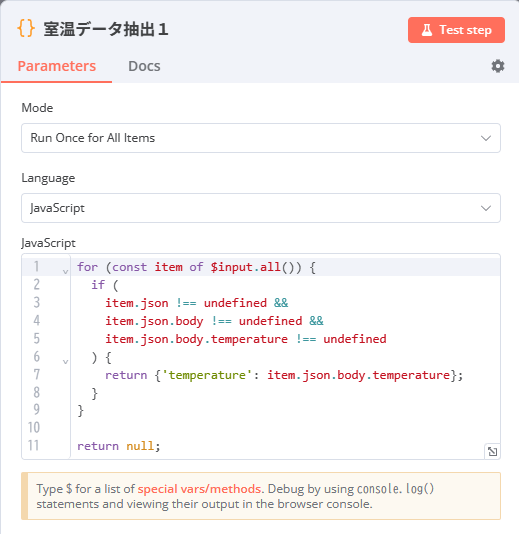The height and width of the screenshot is (534, 519).
Task: Click 'item.json !== undefined &&' on line 3
Action: click(x=196, y=303)
